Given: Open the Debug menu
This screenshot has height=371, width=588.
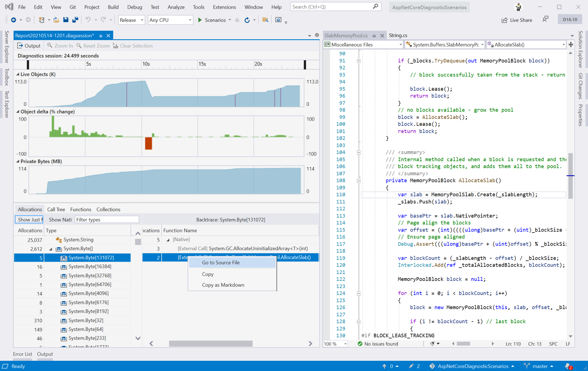Looking at the screenshot, I should pos(134,7).
